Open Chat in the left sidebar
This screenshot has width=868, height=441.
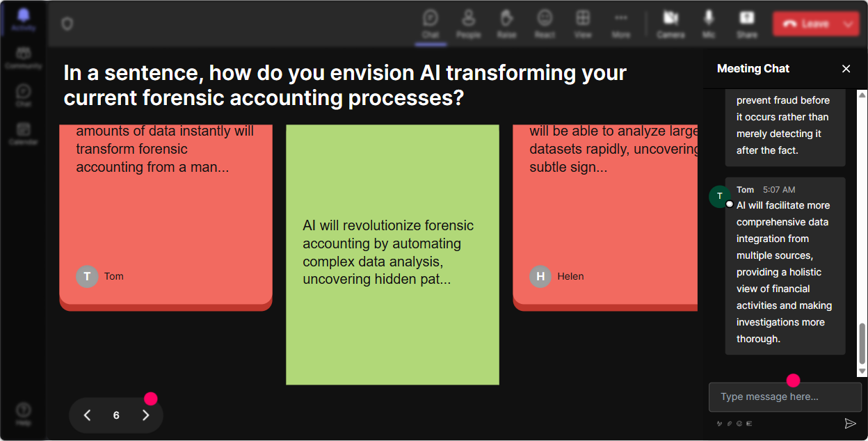click(x=24, y=95)
